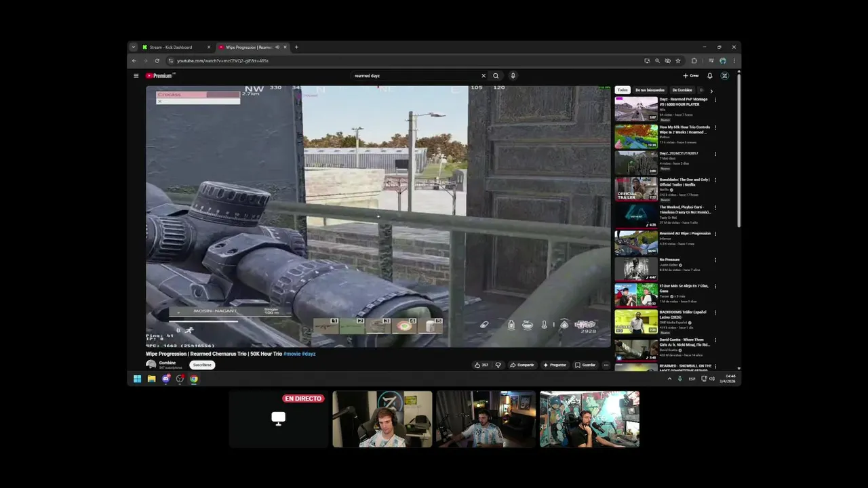The height and width of the screenshot is (488, 868).
Task: Open the Chrome three-dot menu
Action: coord(734,60)
